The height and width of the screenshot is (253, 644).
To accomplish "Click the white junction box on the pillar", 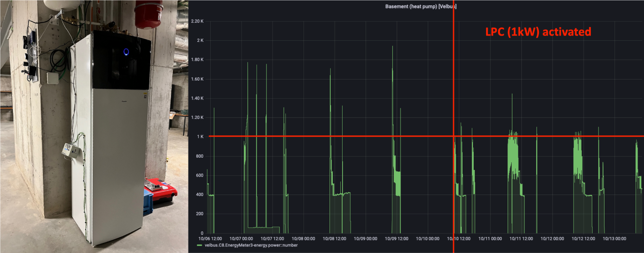I will [53, 78].
